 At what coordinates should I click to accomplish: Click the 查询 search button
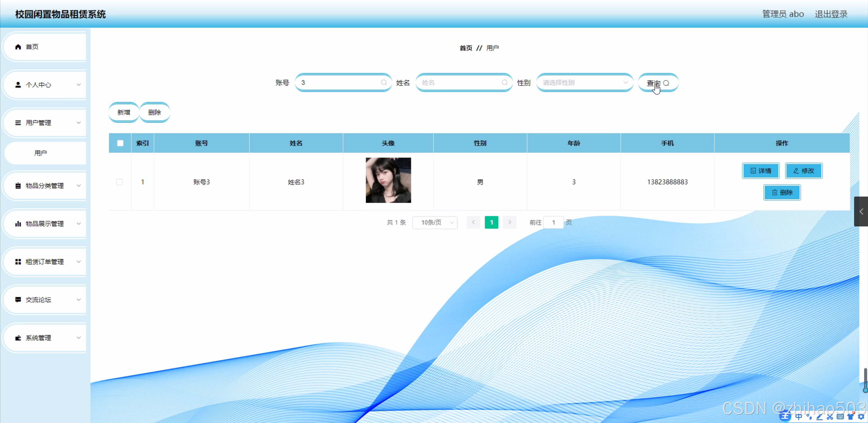pyautogui.click(x=658, y=83)
